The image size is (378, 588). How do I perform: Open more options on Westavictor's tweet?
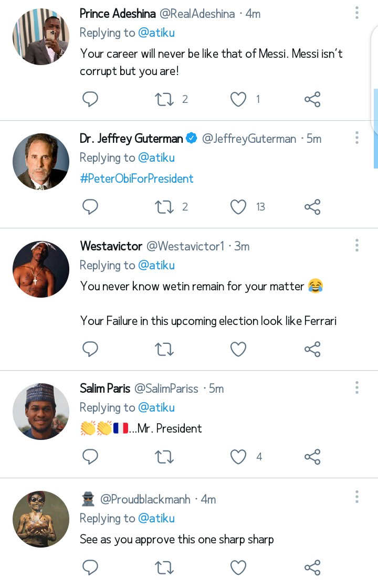pyautogui.click(x=356, y=245)
